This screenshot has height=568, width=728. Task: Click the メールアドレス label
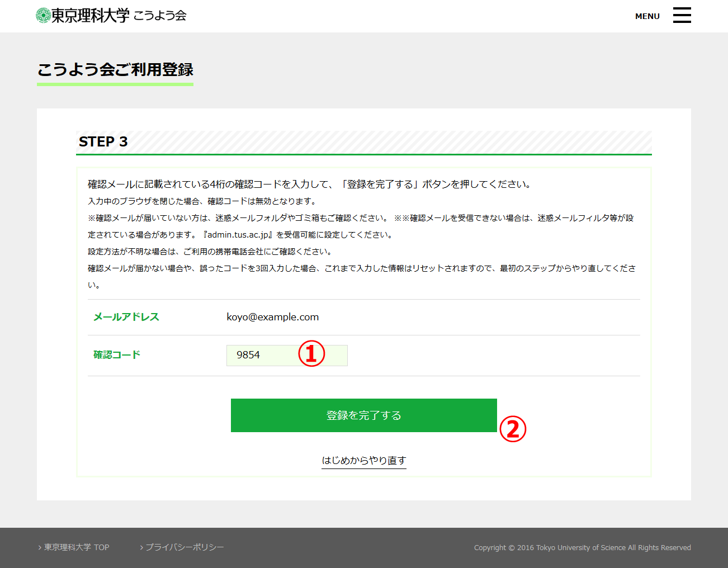[x=126, y=317]
